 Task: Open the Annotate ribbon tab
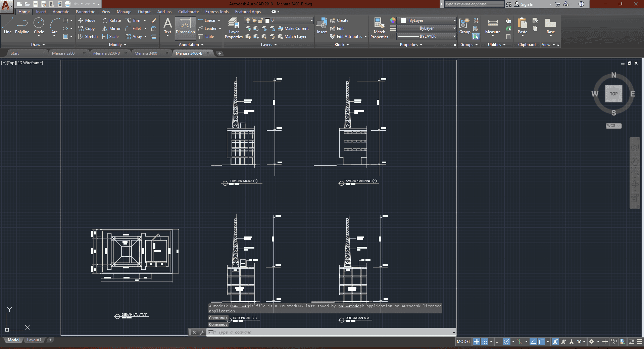pyautogui.click(x=61, y=12)
